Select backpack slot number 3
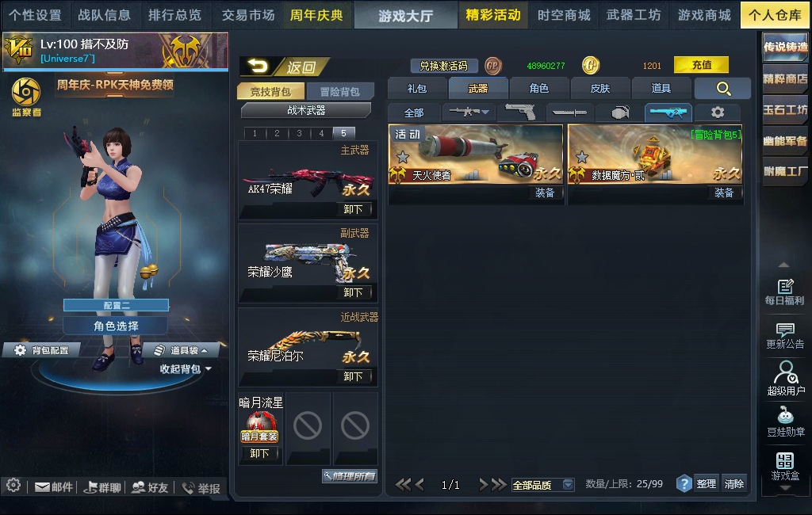Screen dimensions: 812x515 click(x=299, y=133)
